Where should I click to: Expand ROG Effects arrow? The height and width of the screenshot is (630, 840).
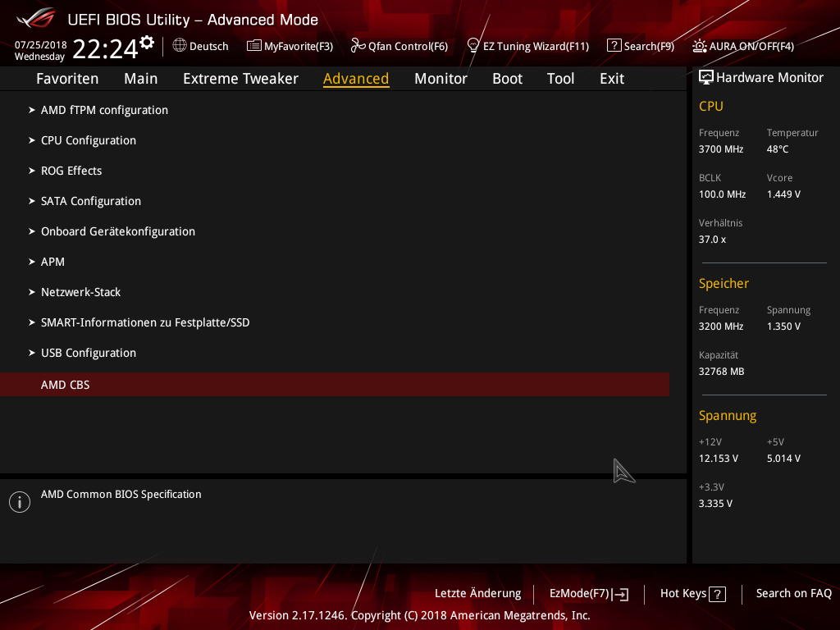(32, 171)
